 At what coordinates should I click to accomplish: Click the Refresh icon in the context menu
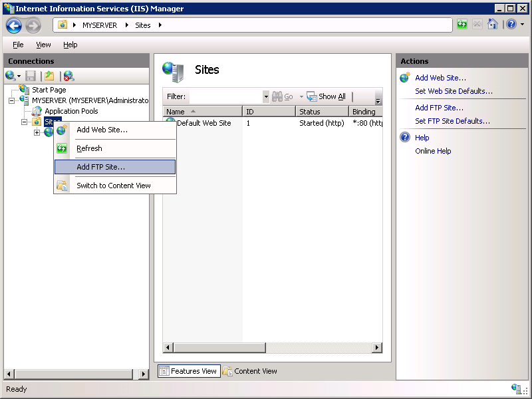[63, 148]
